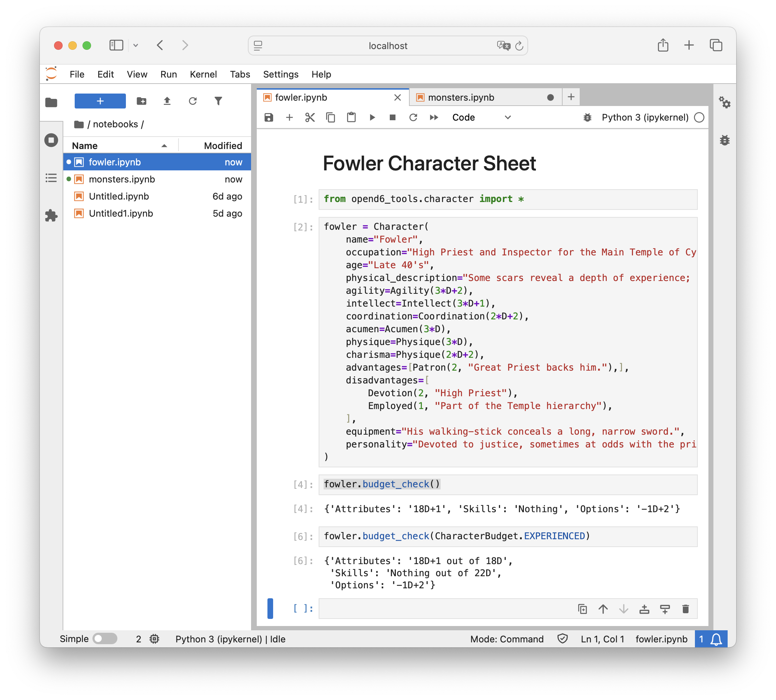Restart the kernel with circular arrow icon
Screen dimensions: 776x700
[x=413, y=117]
